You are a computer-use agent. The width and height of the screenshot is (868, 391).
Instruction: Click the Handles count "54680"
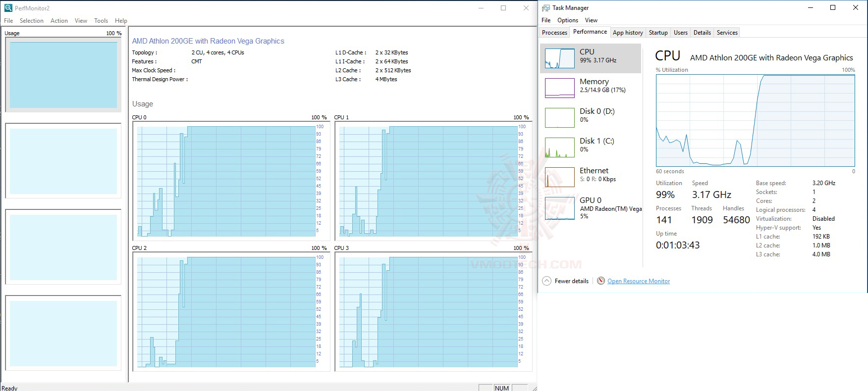736,220
